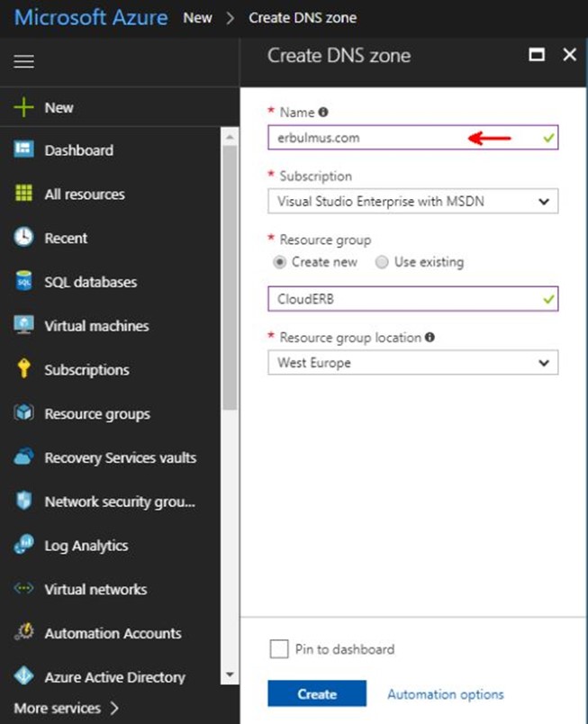Select the SQL databases icon

tap(23, 281)
